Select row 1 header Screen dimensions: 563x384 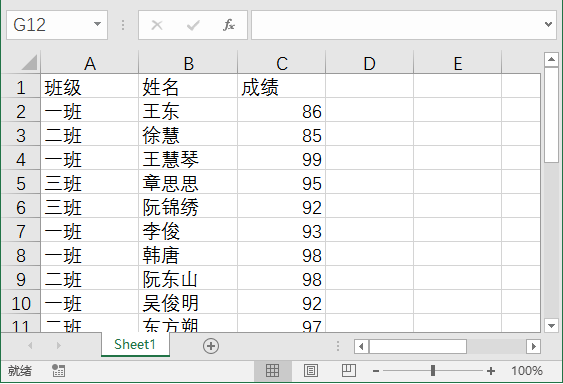tap(20, 87)
